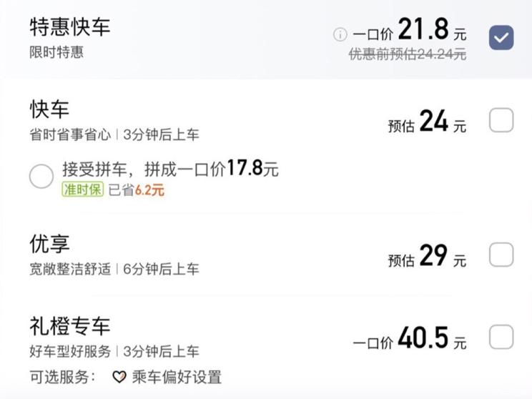The height and width of the screenshot is (399, 532).
Task: Tap the 可选服务 label
Action: point(62,378)
